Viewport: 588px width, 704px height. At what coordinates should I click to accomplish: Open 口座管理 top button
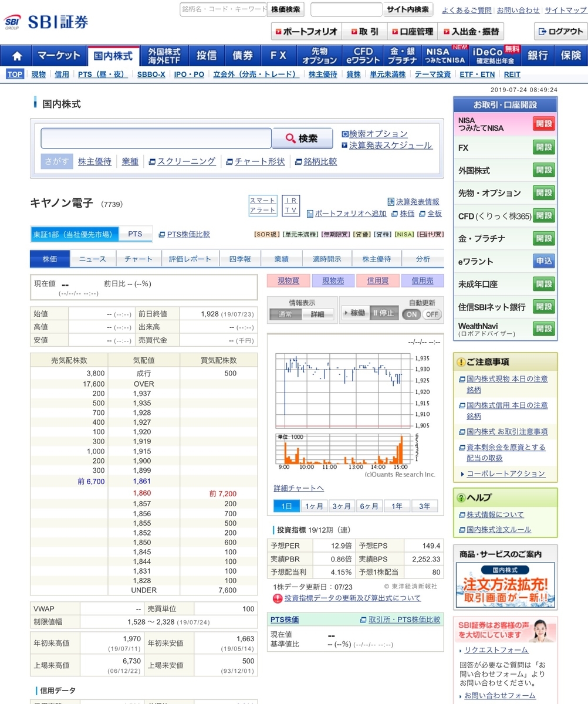point(411,31)
